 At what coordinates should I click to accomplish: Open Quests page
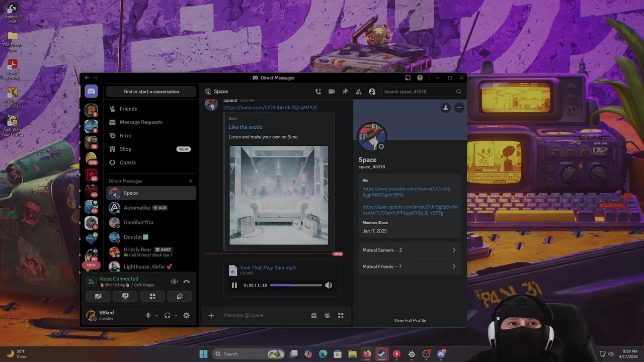coord(151,162)
